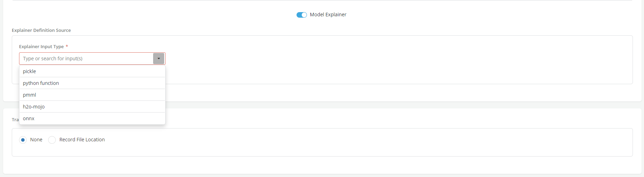The width and height of the screenshot is (644, 177).
Task: Click the blue knob of the Model Explainer switch
Action: pyautogui.click(x=304, y=15)
